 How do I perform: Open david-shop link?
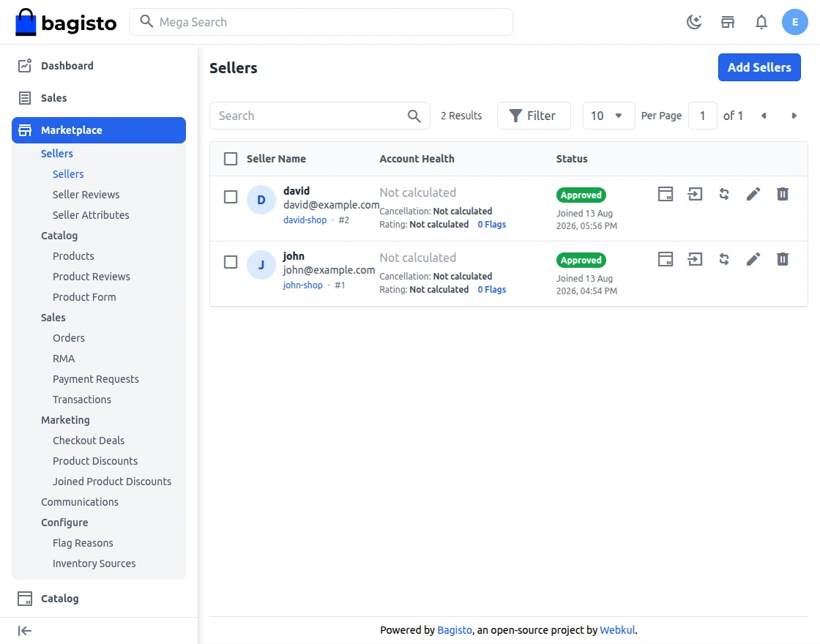(x=305, y=220)
